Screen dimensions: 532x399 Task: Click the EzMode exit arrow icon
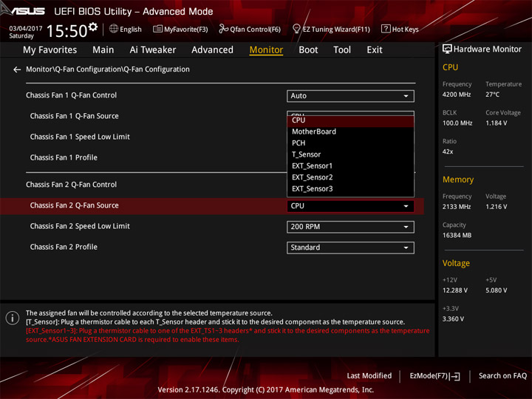[456, 376]
